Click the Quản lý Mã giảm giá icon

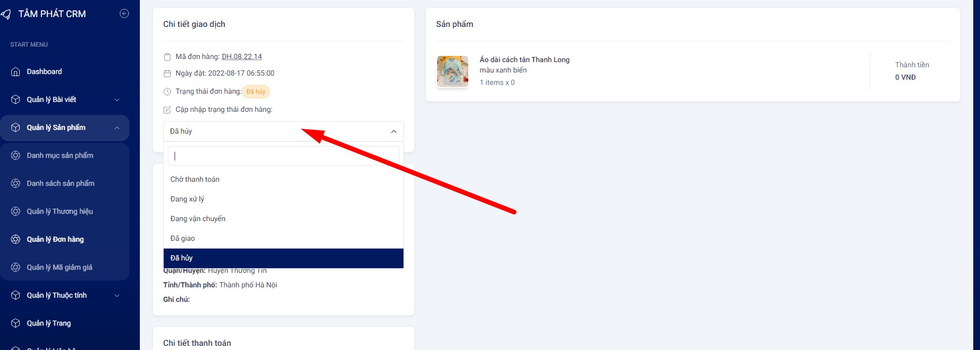[16, 267]
